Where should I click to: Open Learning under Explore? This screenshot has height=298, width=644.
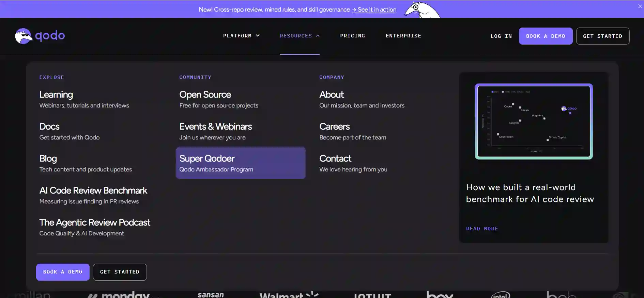tap(84, 99)
